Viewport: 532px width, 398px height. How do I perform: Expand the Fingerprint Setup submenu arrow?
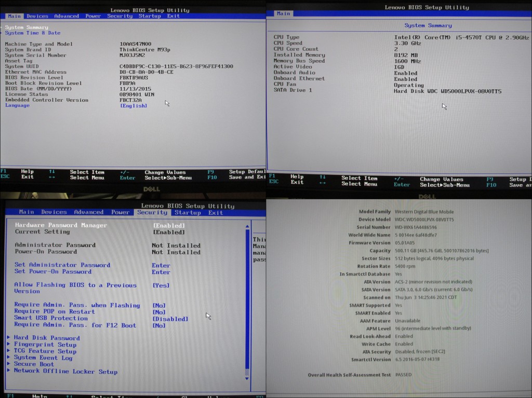tap(9, 345)
